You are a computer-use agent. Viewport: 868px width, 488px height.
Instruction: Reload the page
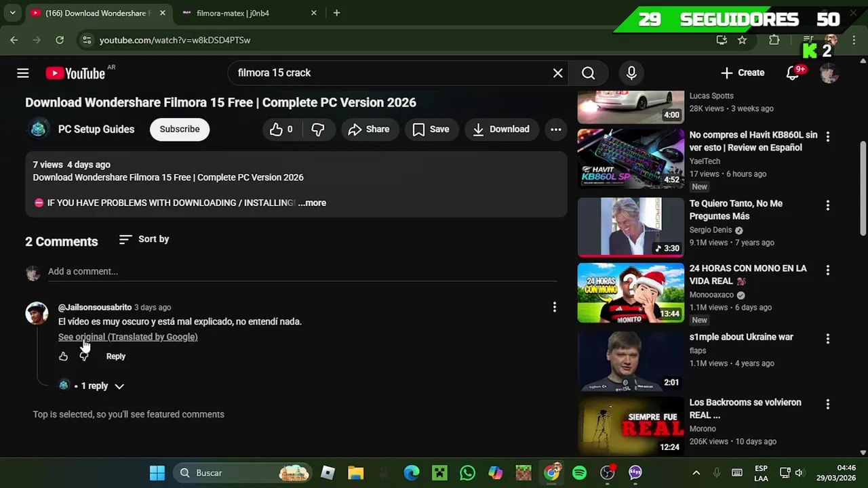[60, 40]
